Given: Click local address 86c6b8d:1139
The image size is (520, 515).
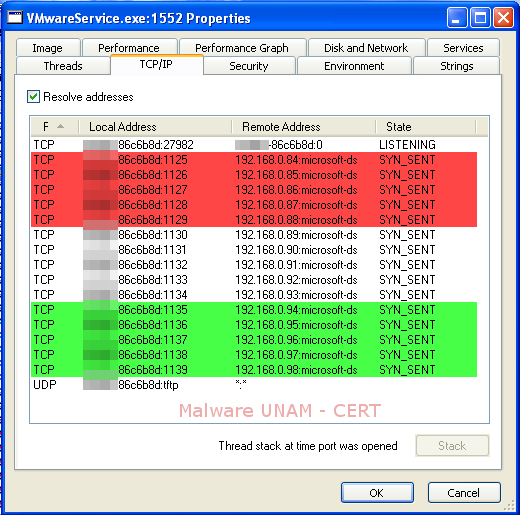Looking at the screenshot, I should [x=153, y=370].
